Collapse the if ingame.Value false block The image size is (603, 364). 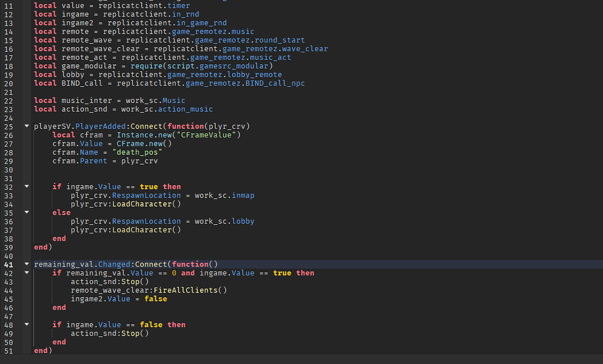(26, 324)
